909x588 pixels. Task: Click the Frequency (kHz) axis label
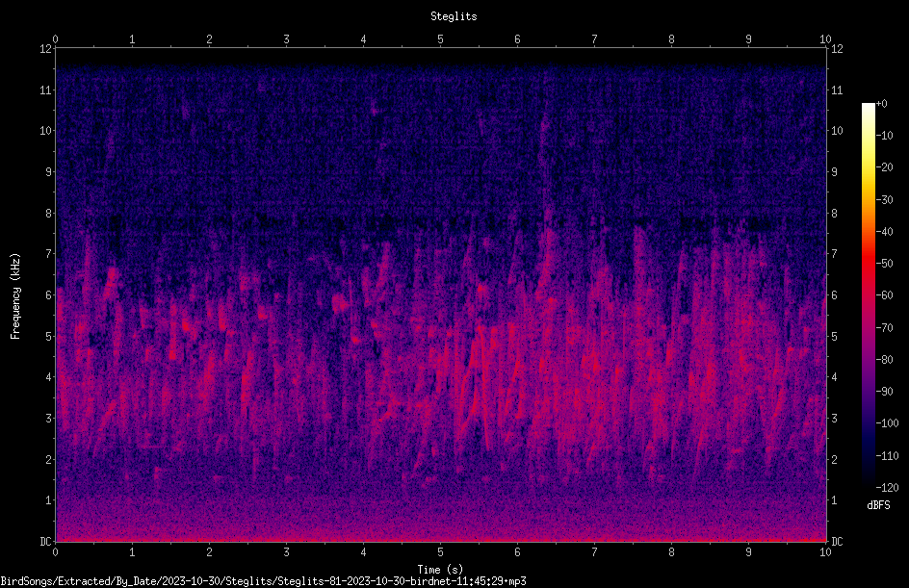(15, 296)
